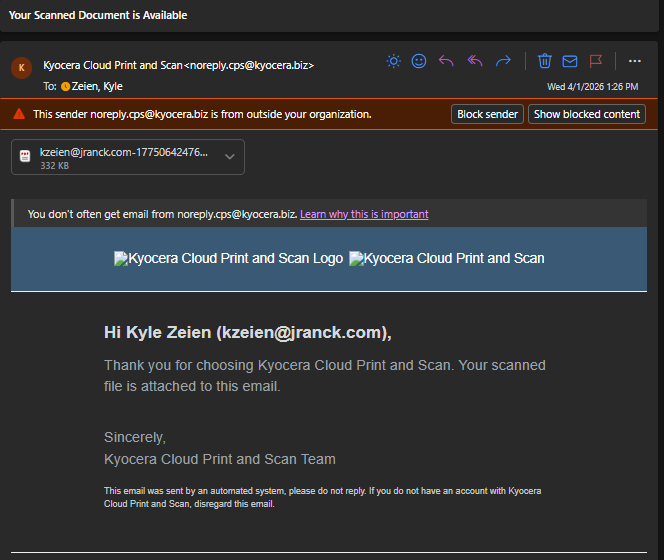The height and width of the screenshot is (560, 664).
Task: Flag this message for follow-up
Action: click(596, 61)
